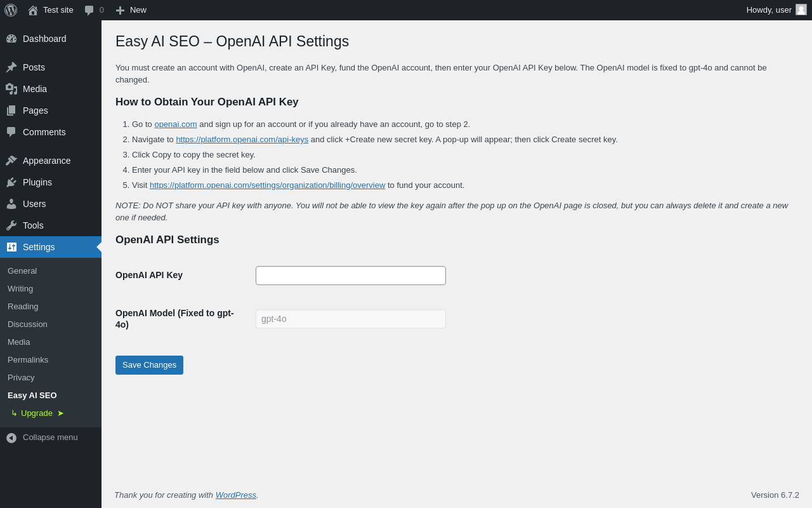The width and height of the screenshot is (812, 508).
Task: Open General settings submenu
Action: click(x=22, y=271)
